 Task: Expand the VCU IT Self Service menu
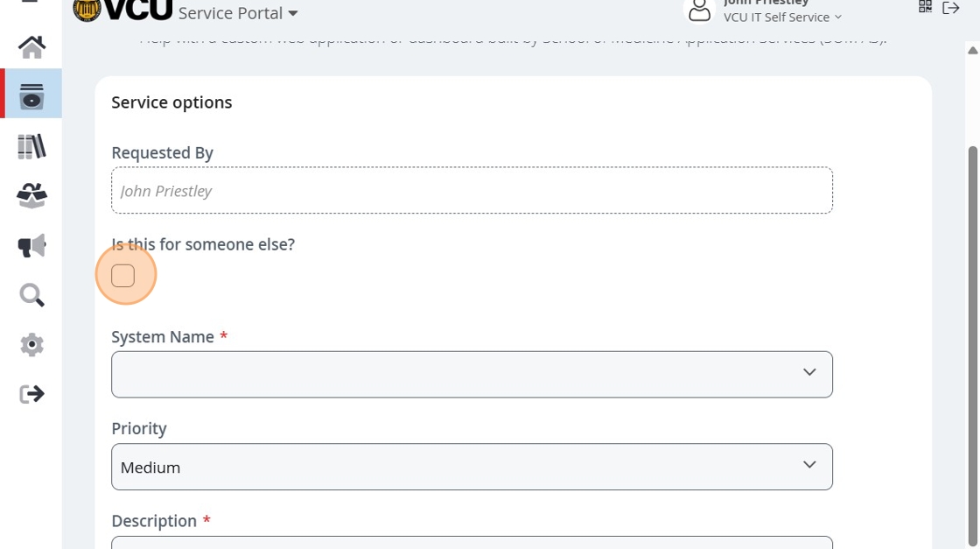(782, 17)
